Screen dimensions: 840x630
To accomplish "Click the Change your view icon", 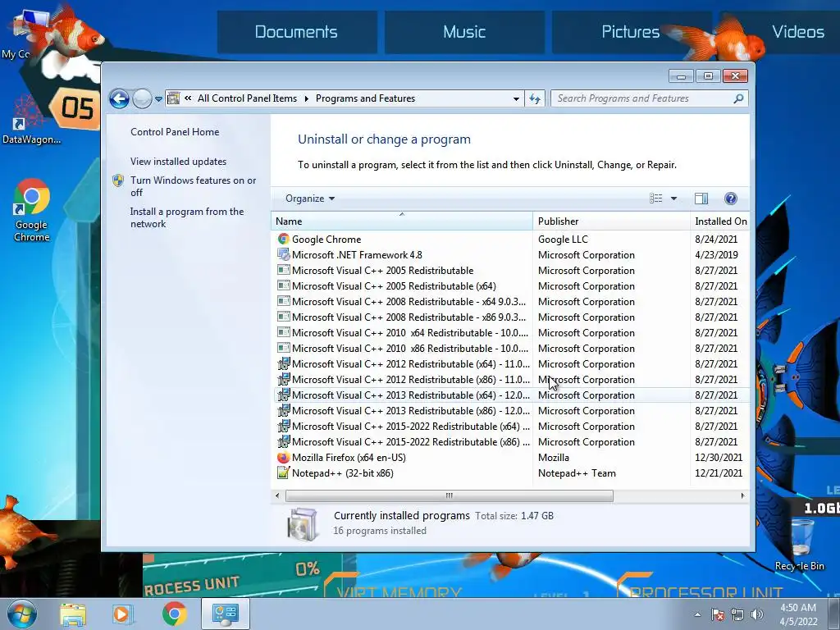I will coord(655,199).
